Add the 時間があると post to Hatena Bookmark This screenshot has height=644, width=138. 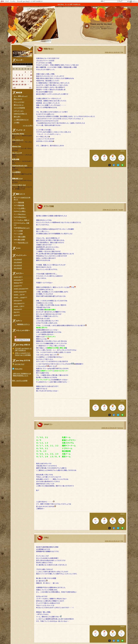(x=118, y=165)
